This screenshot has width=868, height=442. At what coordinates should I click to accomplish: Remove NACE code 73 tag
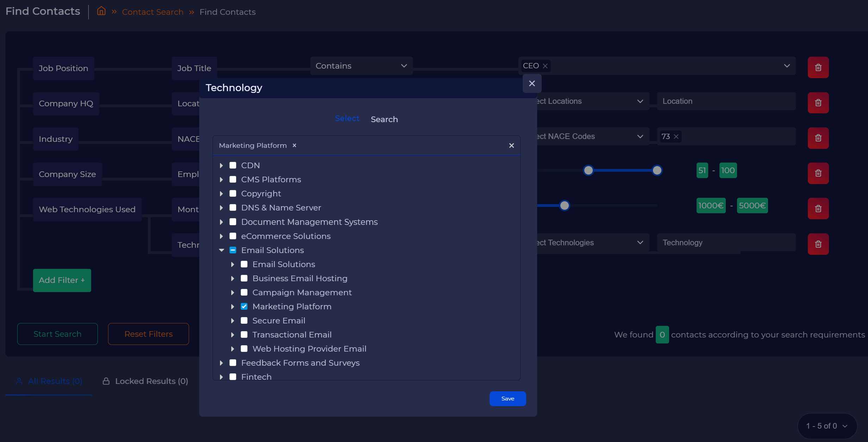pyautogui.click(x=676, y=137)
